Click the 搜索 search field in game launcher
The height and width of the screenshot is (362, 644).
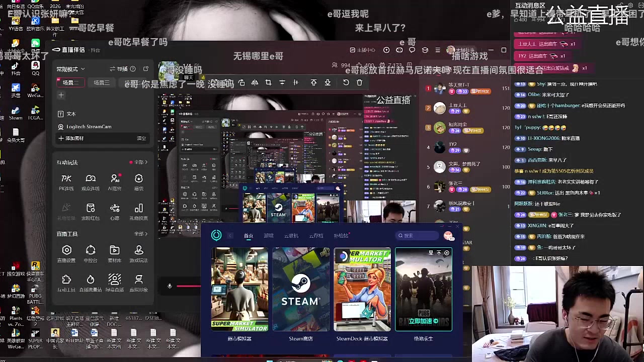(x=417, y=236)
